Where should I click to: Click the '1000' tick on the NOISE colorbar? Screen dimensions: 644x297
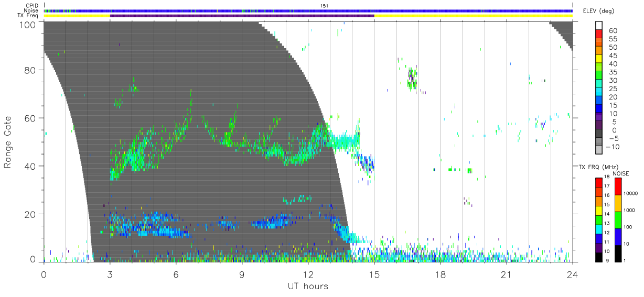[629, 210]
